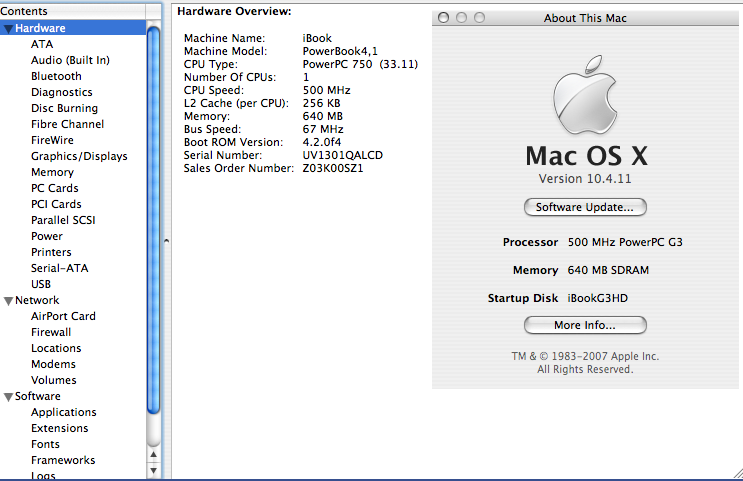Close the About This Mac window
Viewport: 743px width, 481px height.
[444, 18]
